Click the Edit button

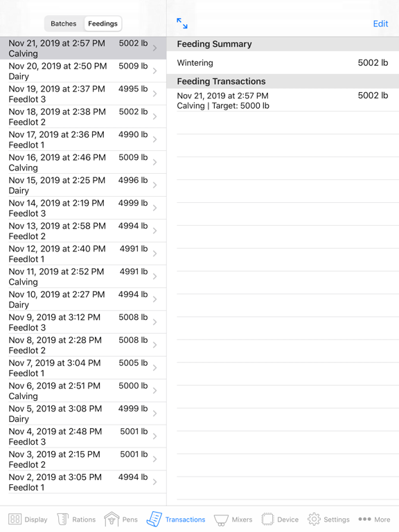[380, 24]
